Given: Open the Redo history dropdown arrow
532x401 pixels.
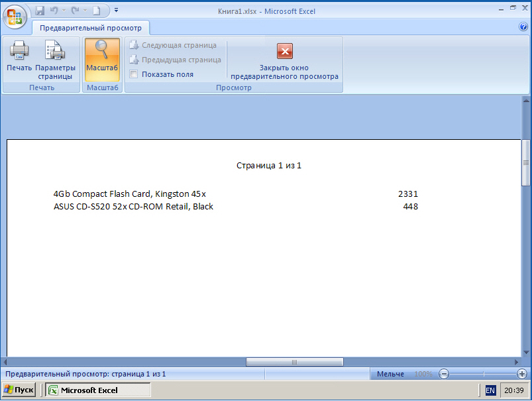Looking at the screenshot, I should [x=85, y=11].
